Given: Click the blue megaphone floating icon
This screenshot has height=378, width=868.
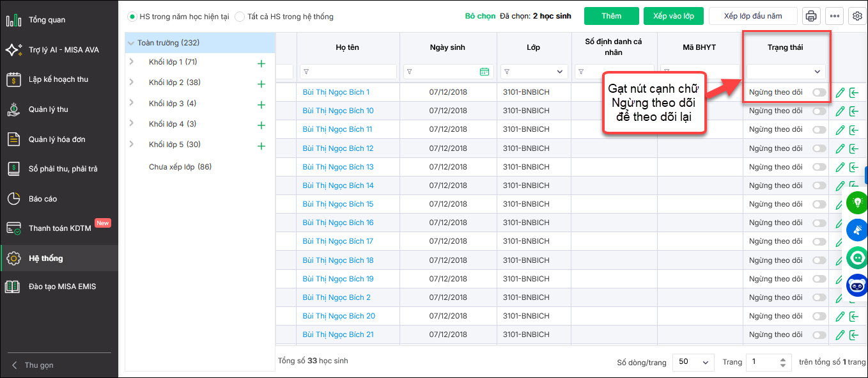Looking at the screenshot, I should 856,230.
